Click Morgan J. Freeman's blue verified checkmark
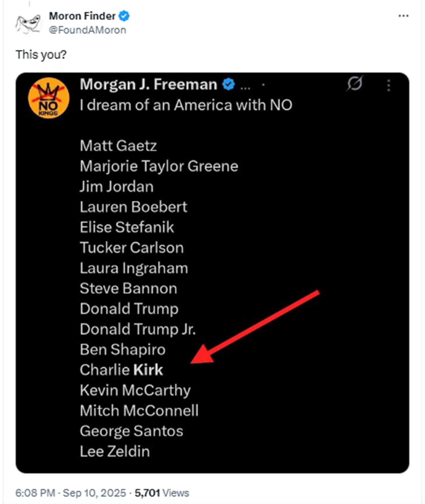425x504 pixels. (228, 84)
